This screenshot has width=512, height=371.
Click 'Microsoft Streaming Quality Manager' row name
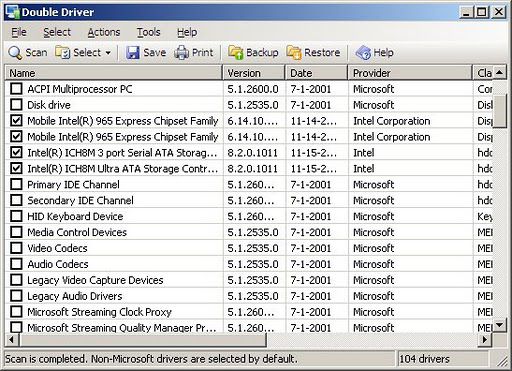pos(122,328)
